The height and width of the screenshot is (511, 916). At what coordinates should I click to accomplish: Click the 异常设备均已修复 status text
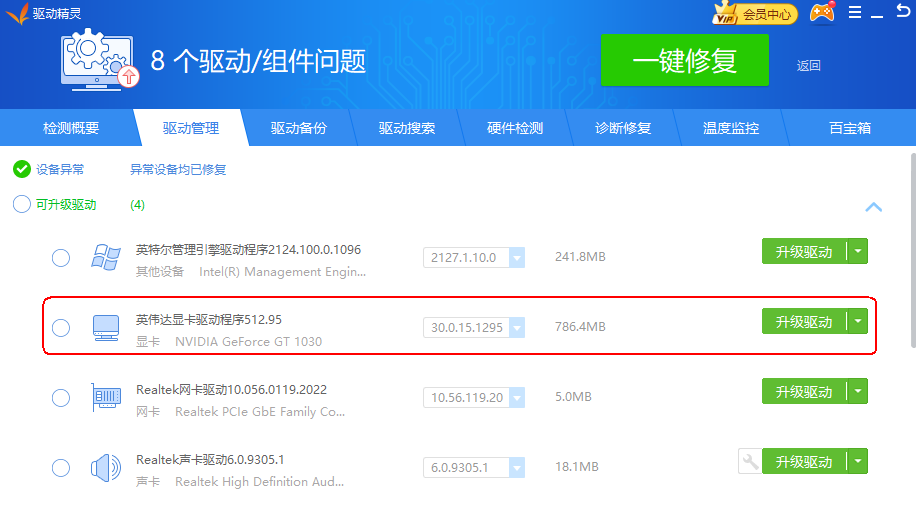pos(178,169)
